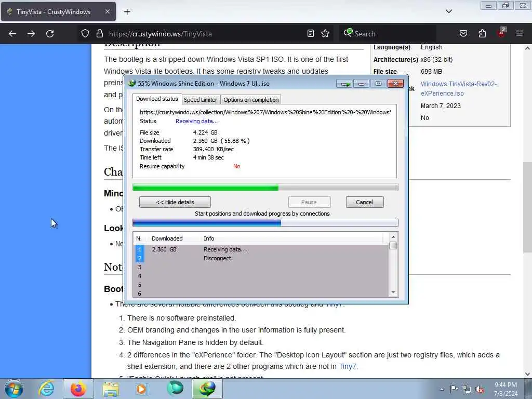Image resolution: width=532 pixels, height=399 pixels.
Task: Click the Hide details button
Action: coord(175,202)
